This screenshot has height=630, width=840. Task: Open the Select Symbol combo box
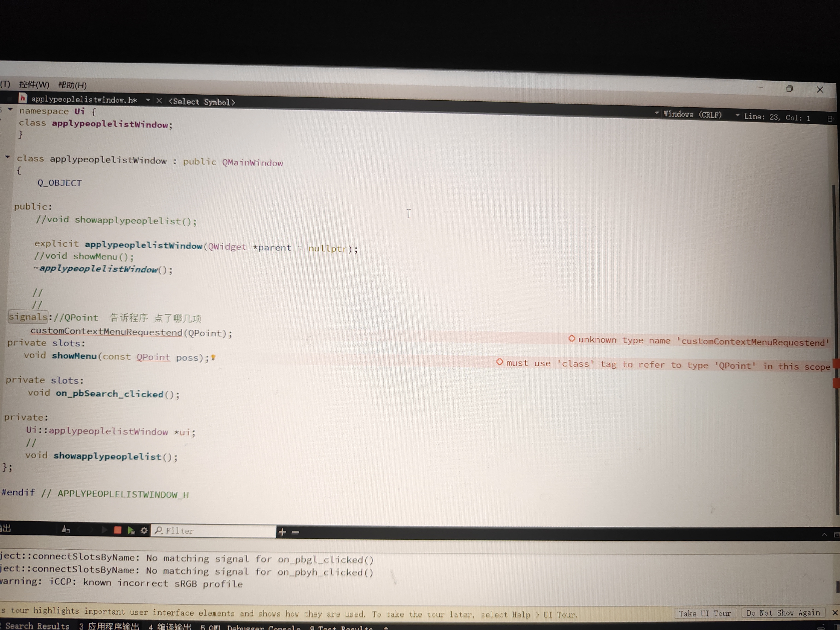click(x=202, y=102)
